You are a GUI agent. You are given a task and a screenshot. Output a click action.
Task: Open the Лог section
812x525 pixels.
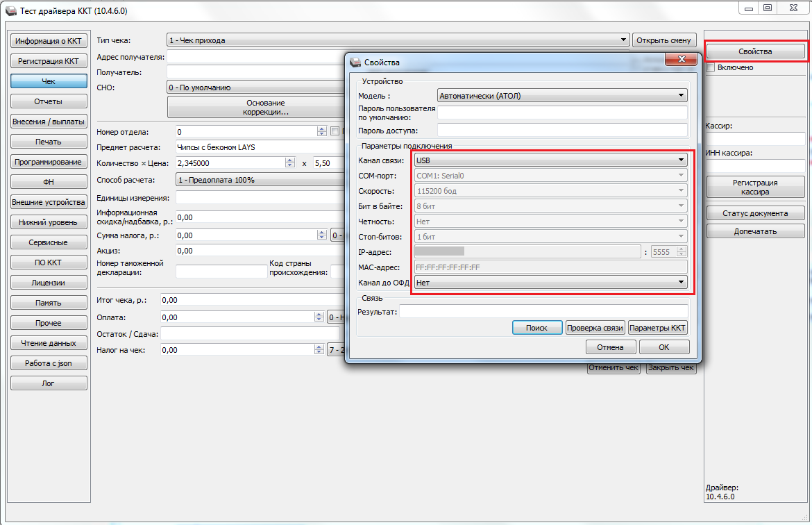click(x=49, y=384)
